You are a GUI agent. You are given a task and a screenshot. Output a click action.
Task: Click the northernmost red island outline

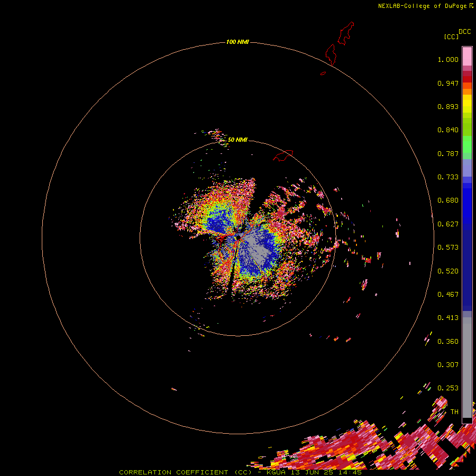[x=346, y=33]
